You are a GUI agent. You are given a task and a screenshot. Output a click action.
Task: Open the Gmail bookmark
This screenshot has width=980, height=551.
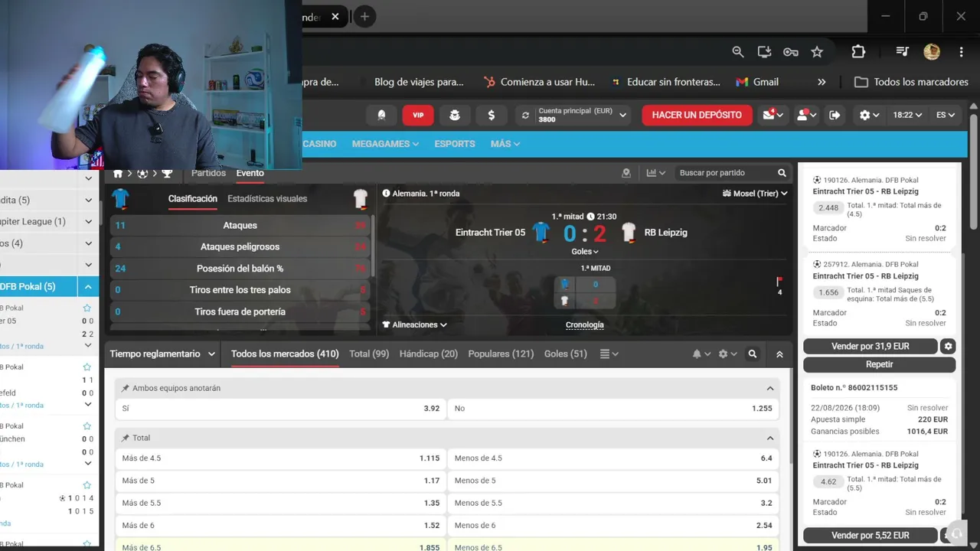pyautogui.click(x=757, y=82)
